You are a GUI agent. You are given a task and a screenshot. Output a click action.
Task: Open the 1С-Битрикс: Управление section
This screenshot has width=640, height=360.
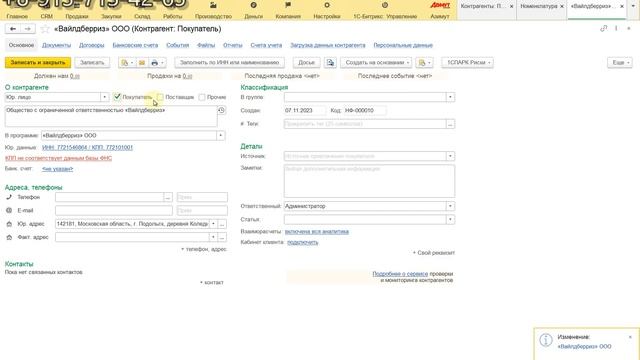[x=385, y=10]
